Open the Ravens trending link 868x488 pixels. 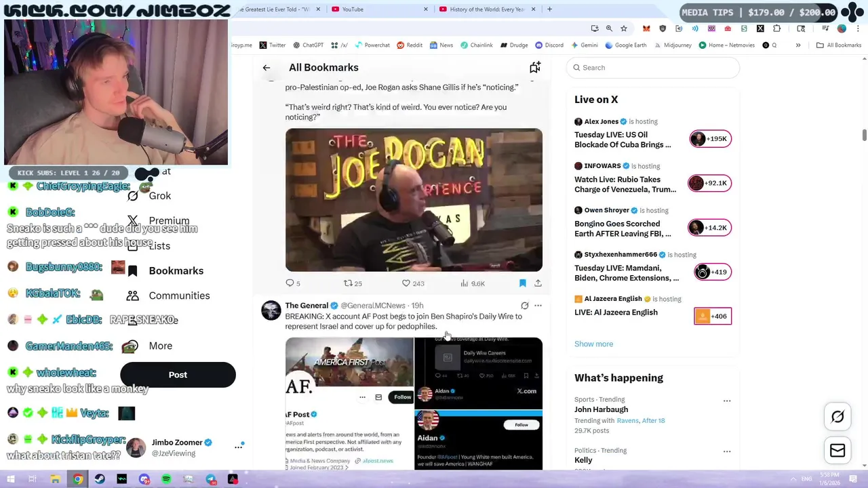coord(627,420)
